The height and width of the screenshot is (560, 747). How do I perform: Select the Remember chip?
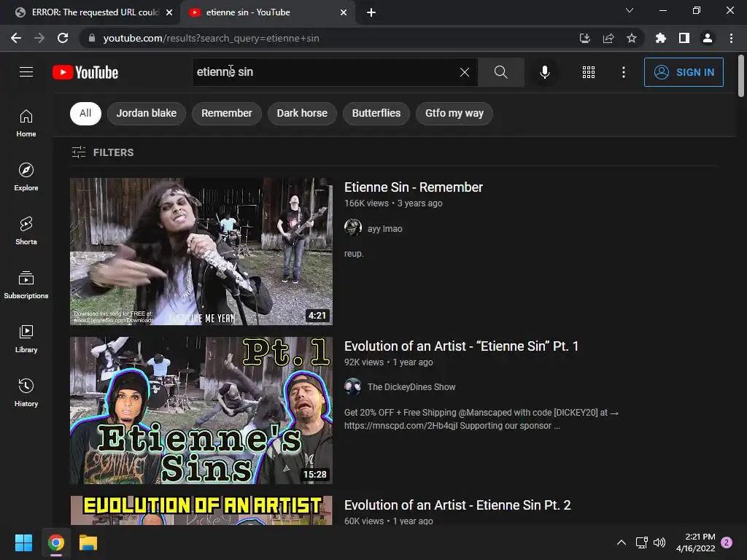click(x=227, y=113)
